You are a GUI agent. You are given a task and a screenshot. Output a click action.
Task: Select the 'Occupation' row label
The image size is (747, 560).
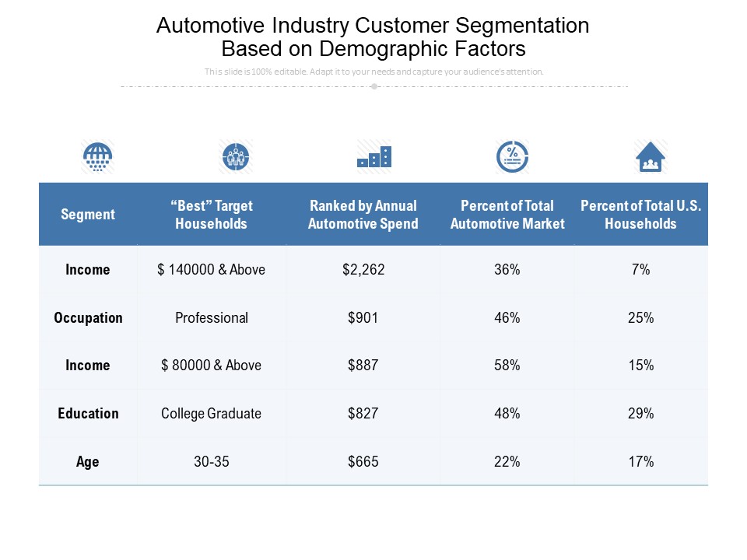88,317
